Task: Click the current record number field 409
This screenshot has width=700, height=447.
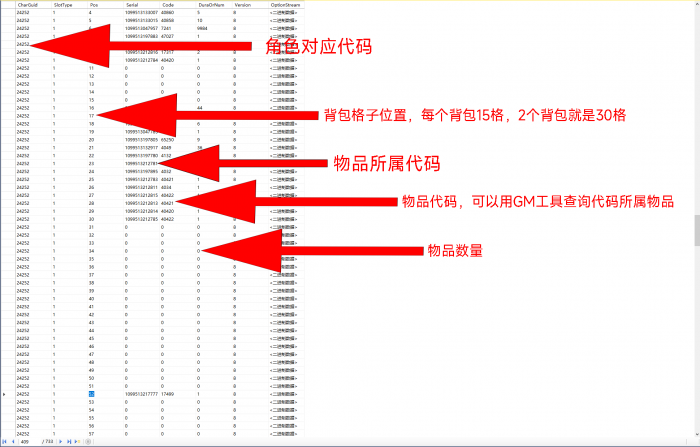Action: pyautogui.click(x=26, y=441)
